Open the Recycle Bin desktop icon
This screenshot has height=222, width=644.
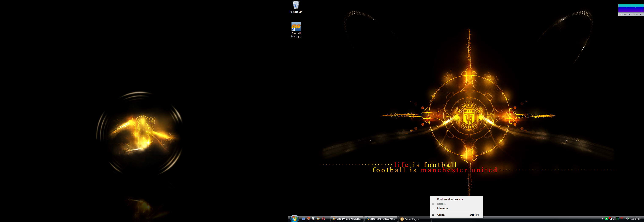[x=296, y=7]
